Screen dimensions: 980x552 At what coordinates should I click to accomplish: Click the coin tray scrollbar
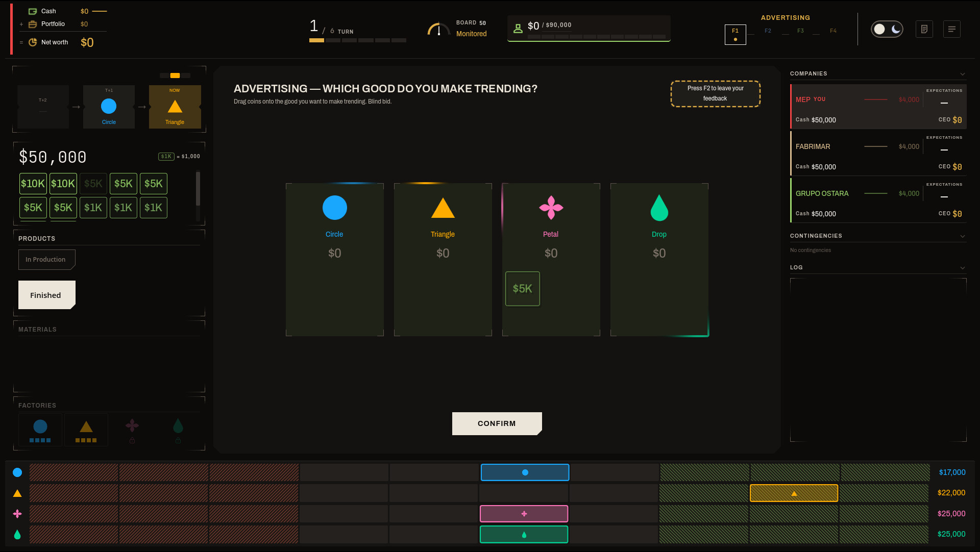point(198,189)
